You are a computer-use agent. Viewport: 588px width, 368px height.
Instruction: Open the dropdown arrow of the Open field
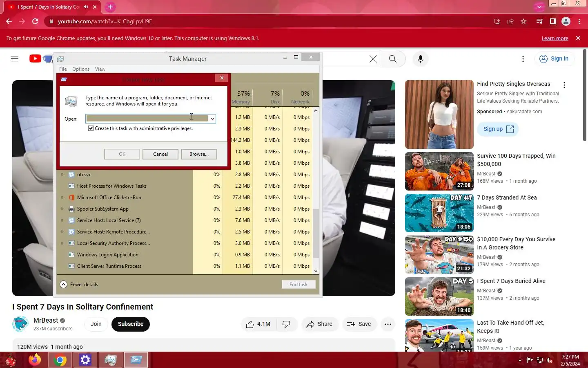(212, 119)
